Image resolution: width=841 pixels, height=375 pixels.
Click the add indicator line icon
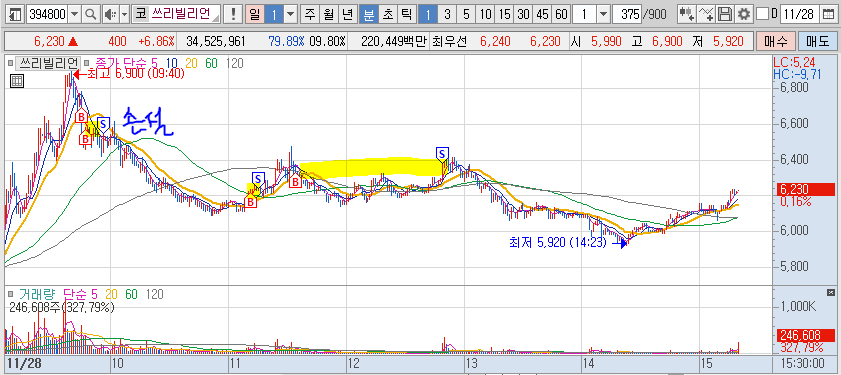706,14
